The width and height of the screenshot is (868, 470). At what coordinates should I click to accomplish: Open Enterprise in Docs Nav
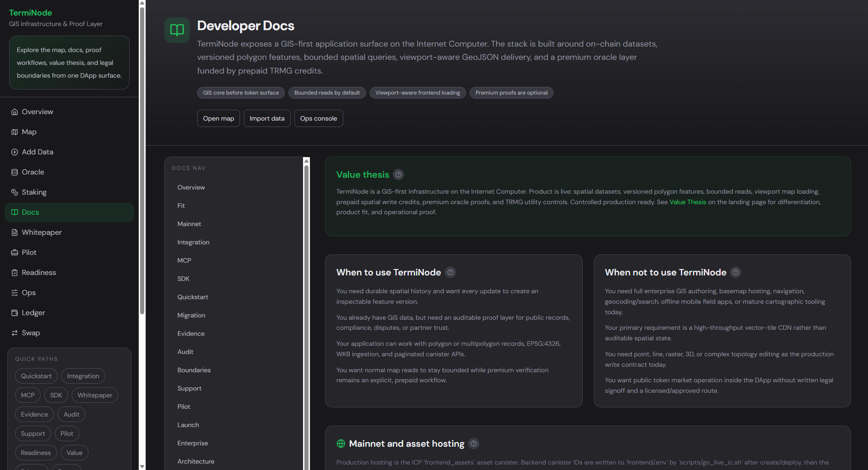pyautogui.click(x=234, y=443)
